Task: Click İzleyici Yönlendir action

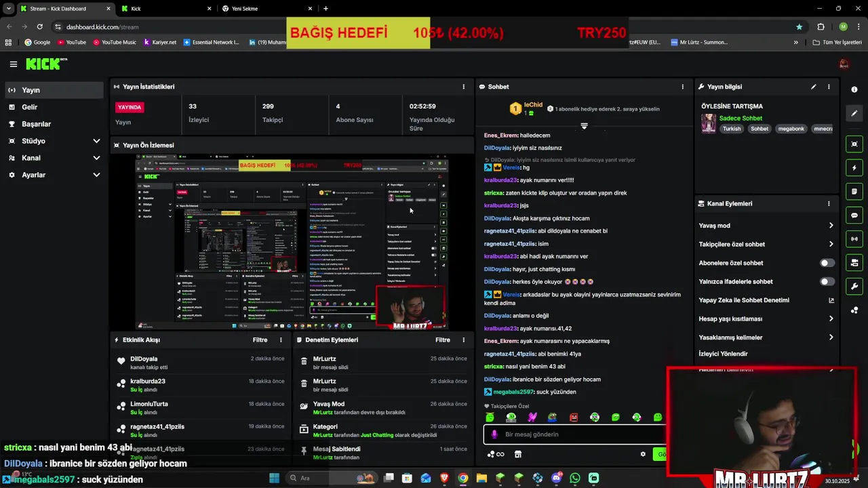Action: [723, 354]
